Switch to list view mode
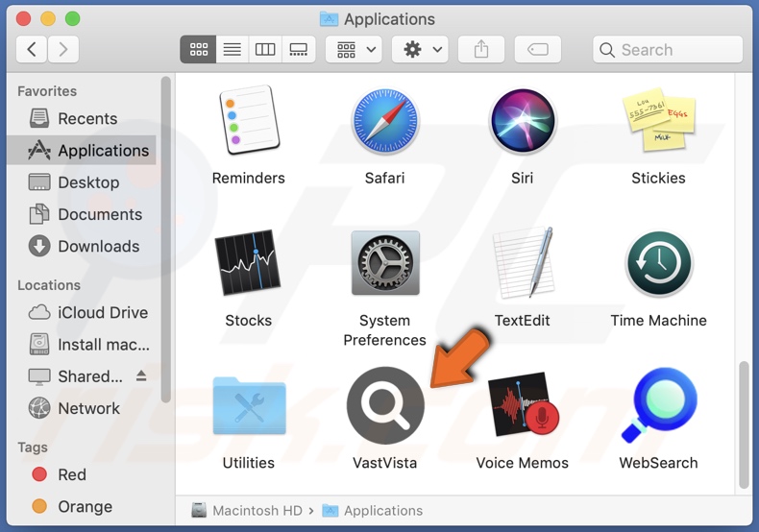This screenshot has width=759, height=532. tap(233, 49)
